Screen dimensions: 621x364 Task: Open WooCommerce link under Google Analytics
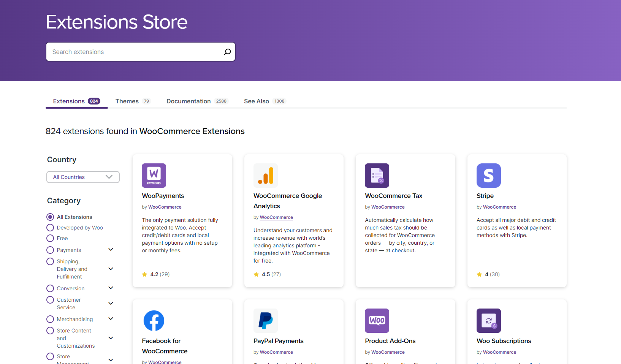point(276,217)
